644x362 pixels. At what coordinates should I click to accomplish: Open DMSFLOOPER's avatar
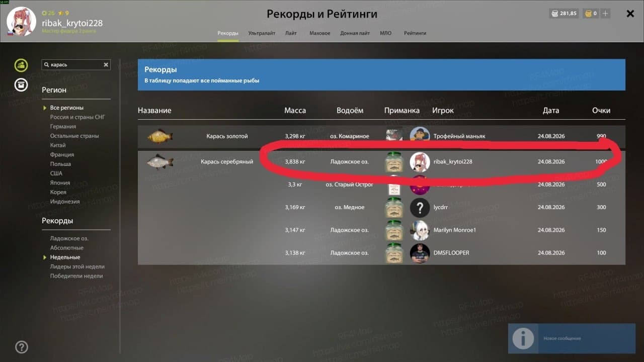pos(420,253)
